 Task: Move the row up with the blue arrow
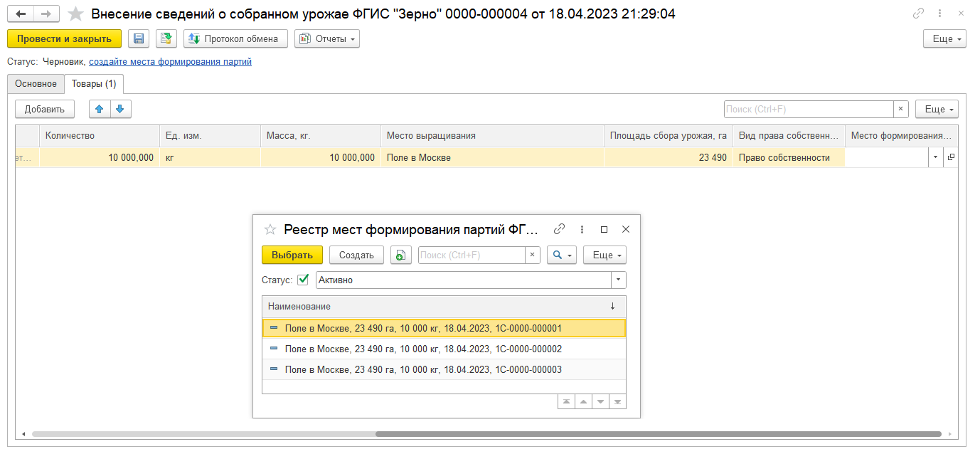click(x=100, y=109)
